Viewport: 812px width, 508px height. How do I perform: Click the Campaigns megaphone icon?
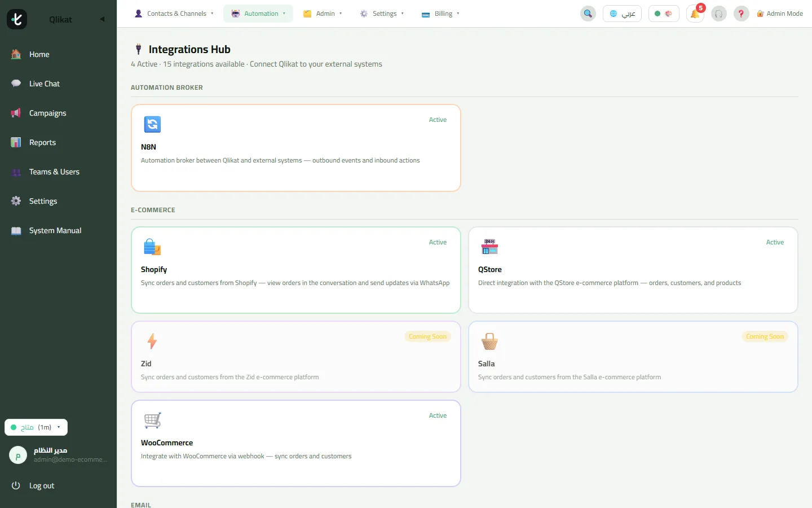16,113
